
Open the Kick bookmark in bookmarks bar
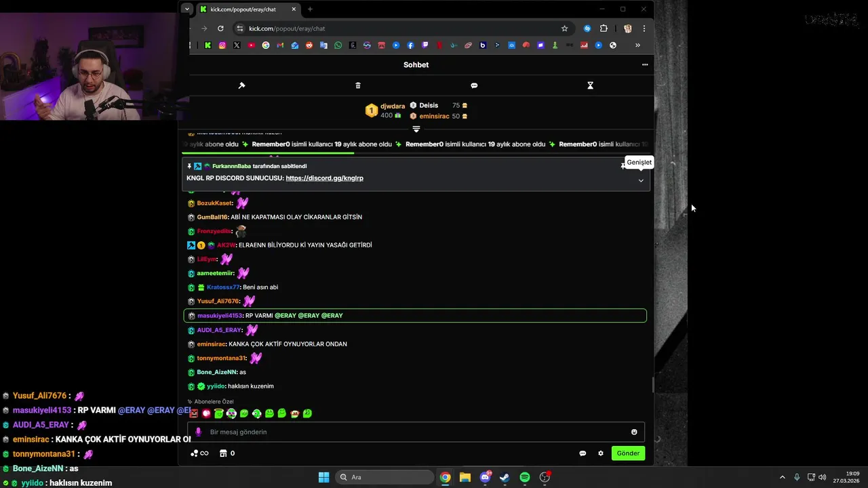(208, 45)
